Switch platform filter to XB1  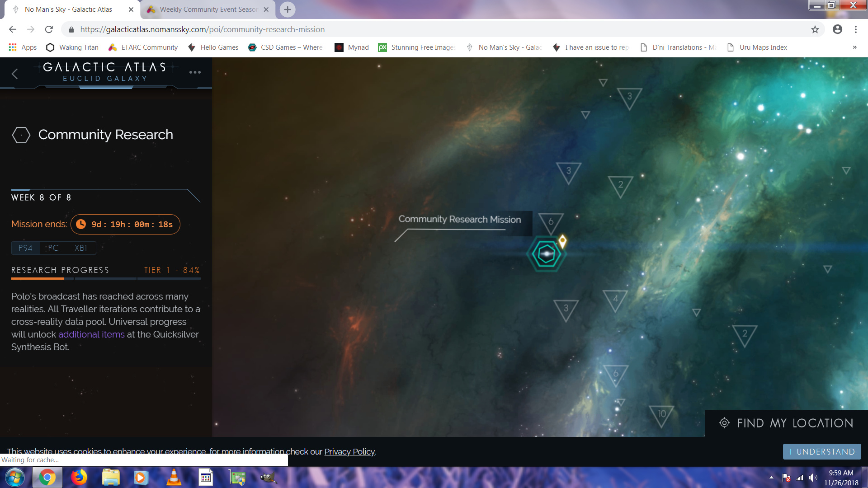(x=81, y=248)
